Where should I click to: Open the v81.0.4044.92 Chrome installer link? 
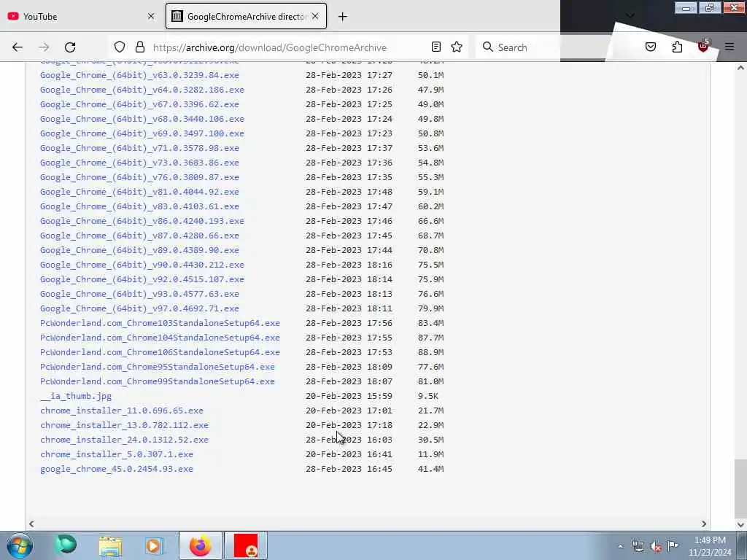pos(139,192)
